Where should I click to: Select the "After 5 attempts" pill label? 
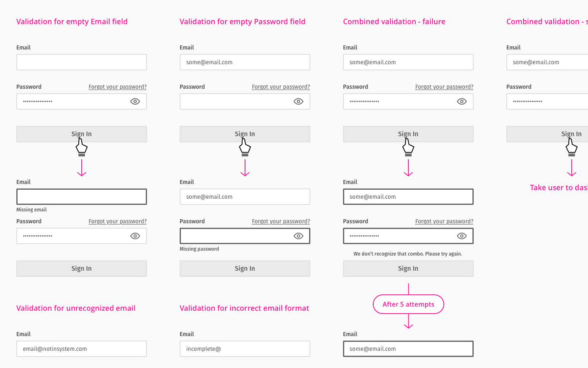(408, 304)
